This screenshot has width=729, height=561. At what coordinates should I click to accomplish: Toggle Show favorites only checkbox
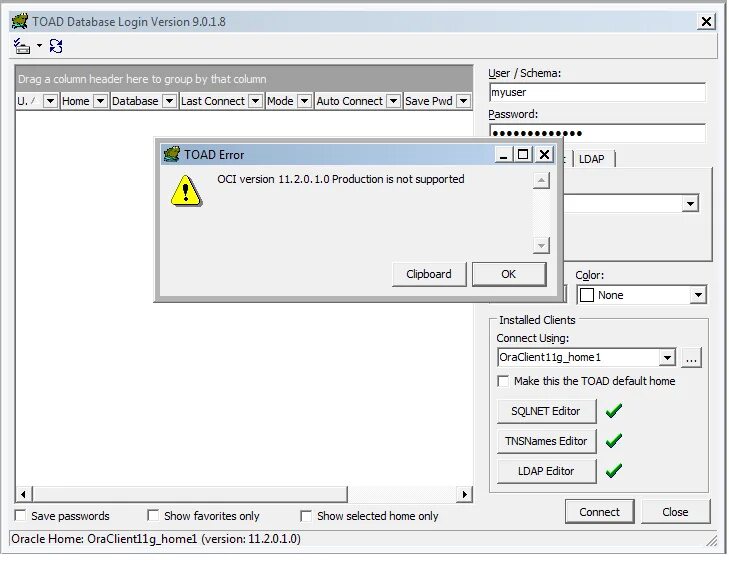click(153, 515)
